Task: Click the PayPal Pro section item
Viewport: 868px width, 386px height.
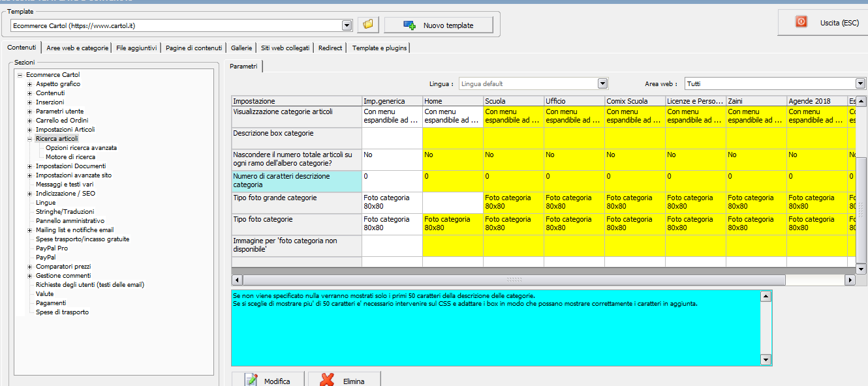Action: coord(52,248)
